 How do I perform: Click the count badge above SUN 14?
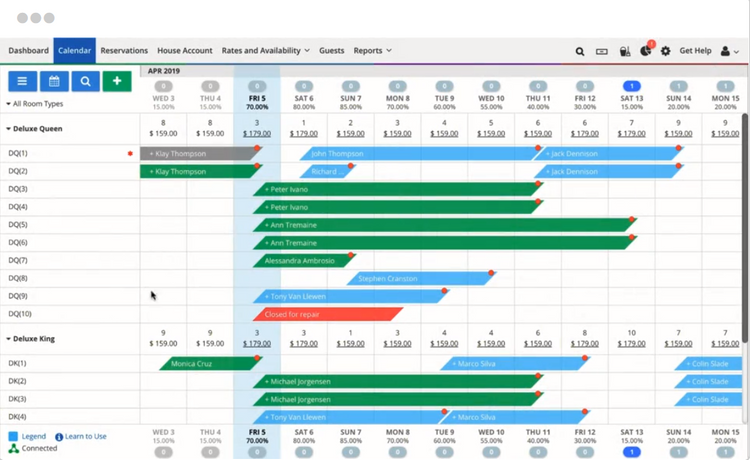pos(679,86)
